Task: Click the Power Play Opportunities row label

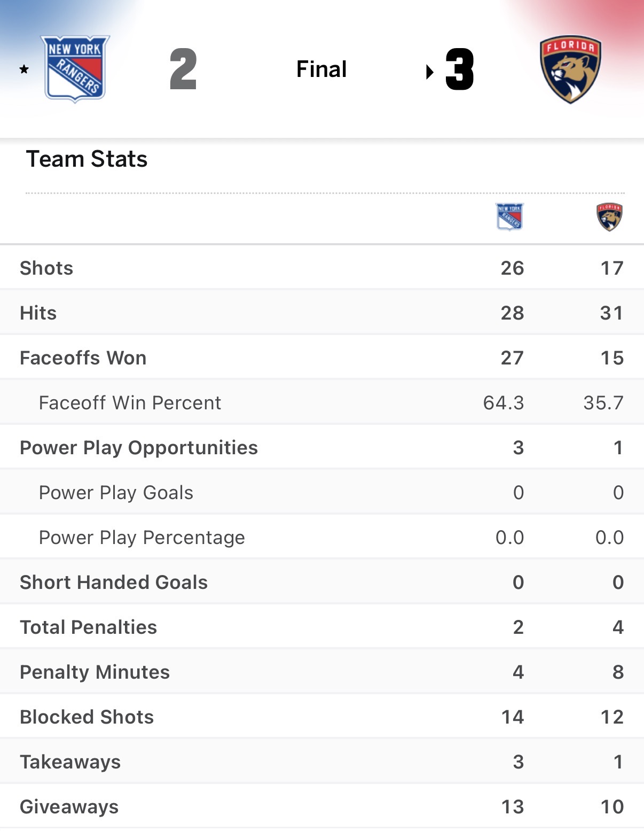Action: coord(139,448)
